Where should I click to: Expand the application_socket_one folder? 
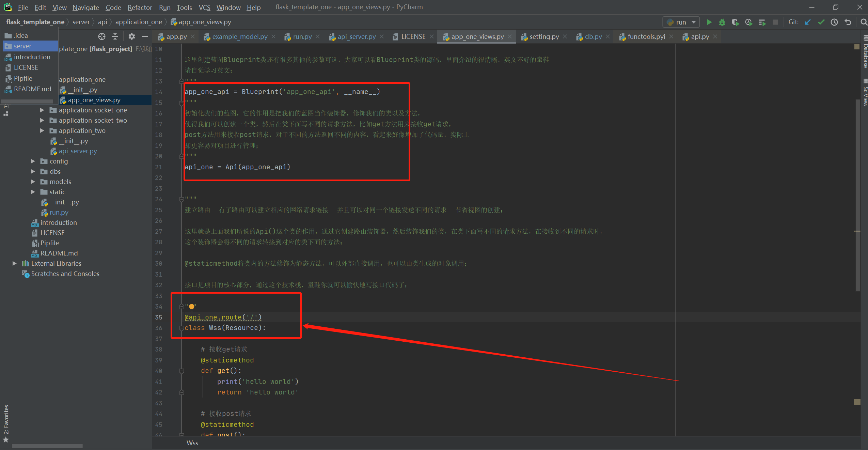pos(42,110)
